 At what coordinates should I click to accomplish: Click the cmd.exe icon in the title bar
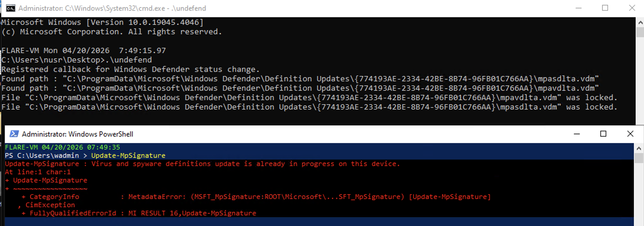[10, 8]
